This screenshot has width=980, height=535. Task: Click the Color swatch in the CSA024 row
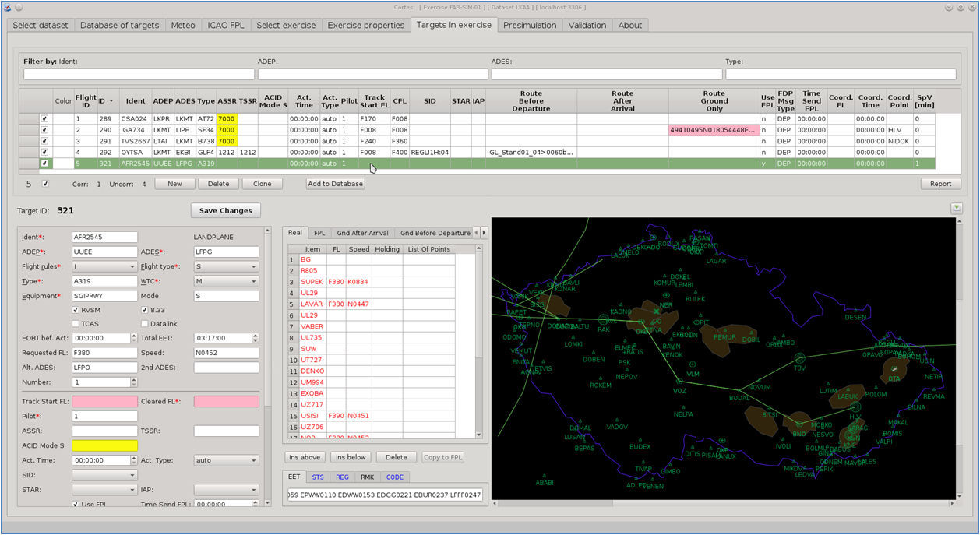pyautogui.click(x=64, y=119)
